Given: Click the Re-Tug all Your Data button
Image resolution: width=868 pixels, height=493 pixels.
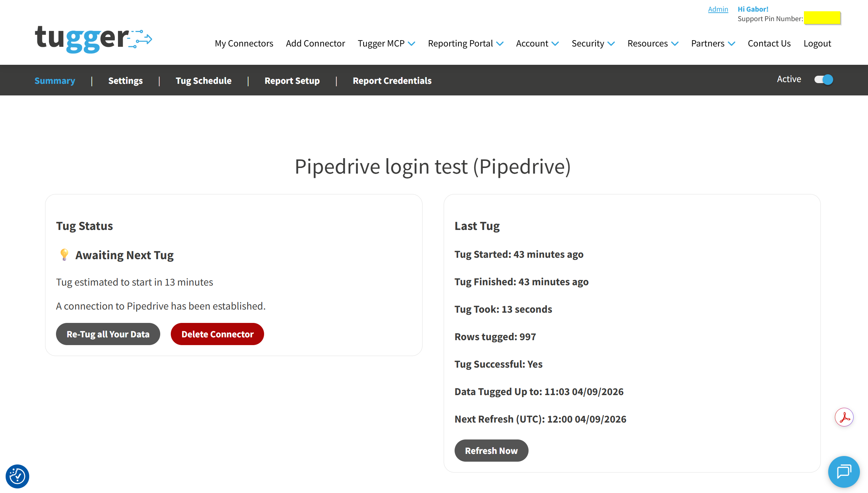Looking at the screenshot, I should tap(108, 334).
